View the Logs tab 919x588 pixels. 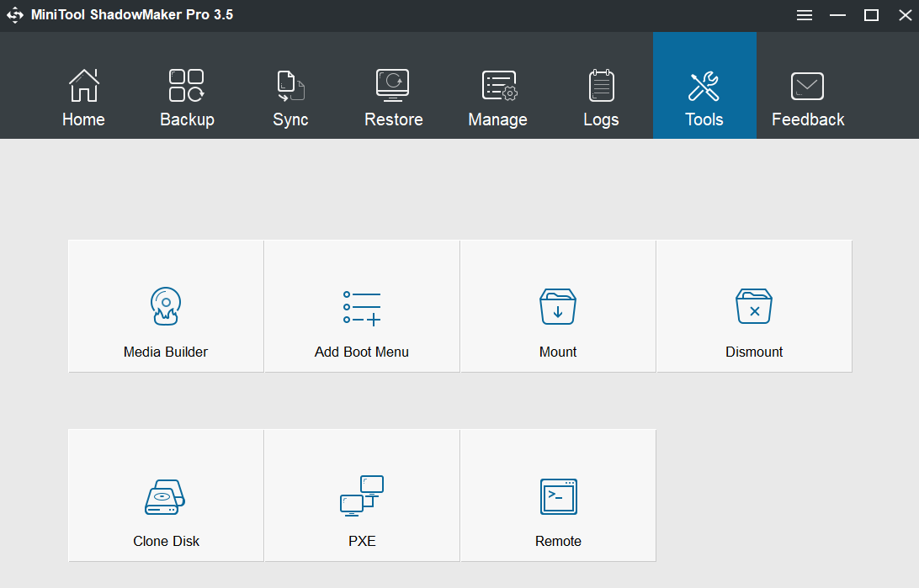(x=602, y=86)
